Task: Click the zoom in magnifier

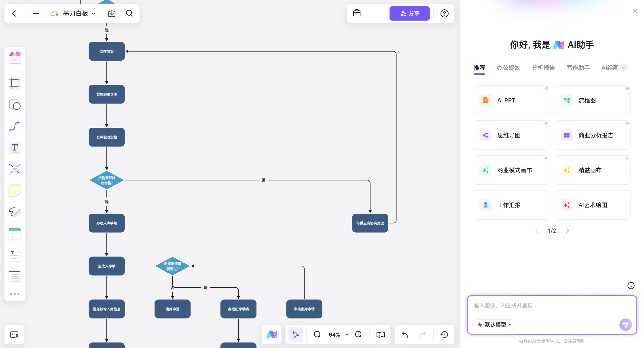Action: [358, 335]
